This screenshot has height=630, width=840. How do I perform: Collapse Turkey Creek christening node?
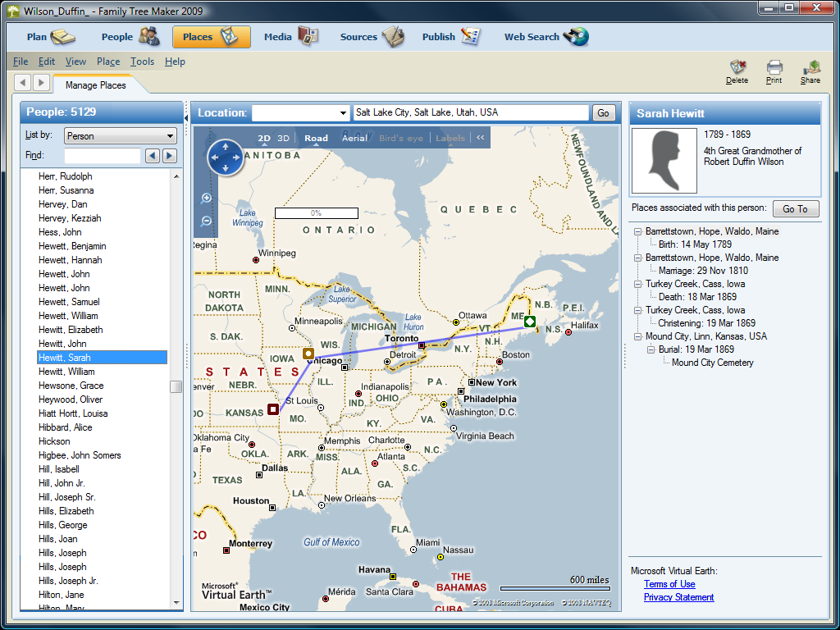tap(637, 310)
